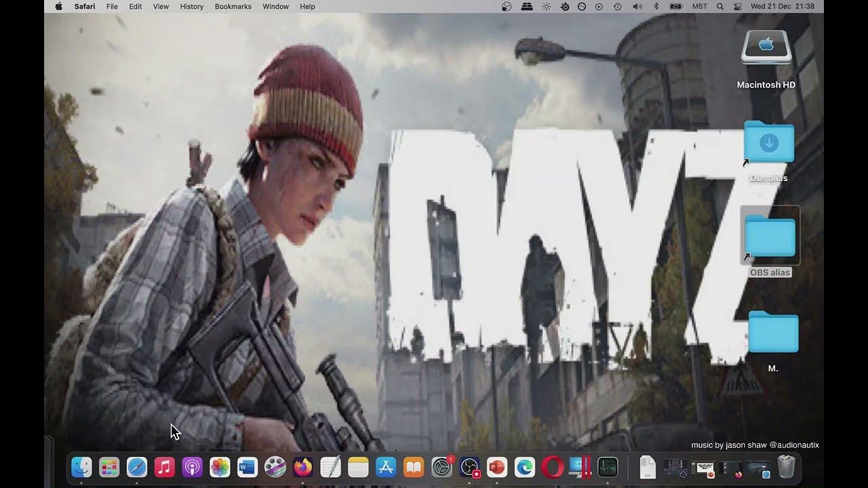Open the MBT input source menu
This screenshot has width=868, height=488.
(699, 6)
